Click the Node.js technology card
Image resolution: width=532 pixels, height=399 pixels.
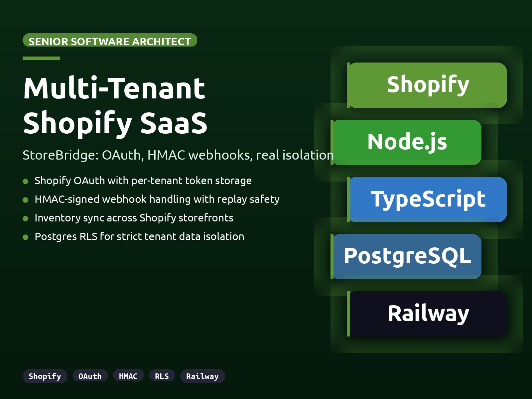407,142
